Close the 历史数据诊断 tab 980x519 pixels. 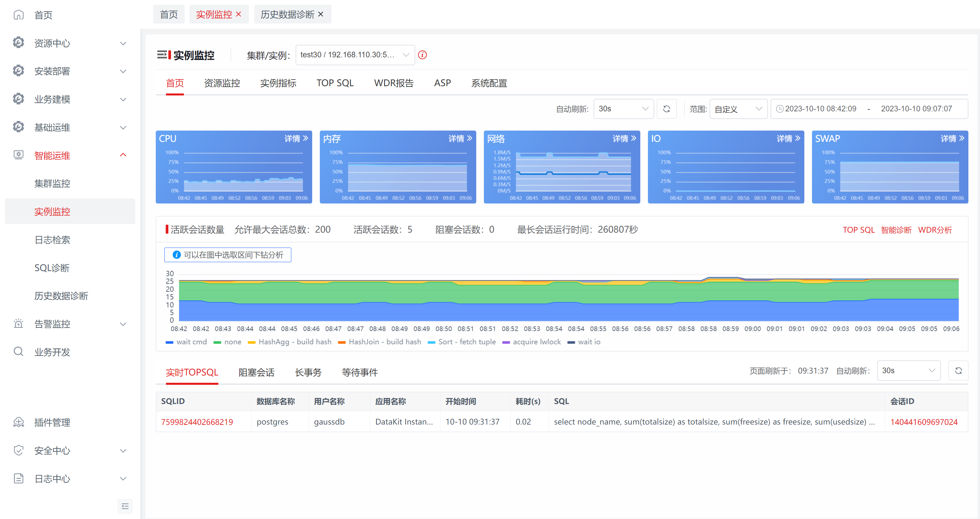pyautogui.click(x=321, y=15)
